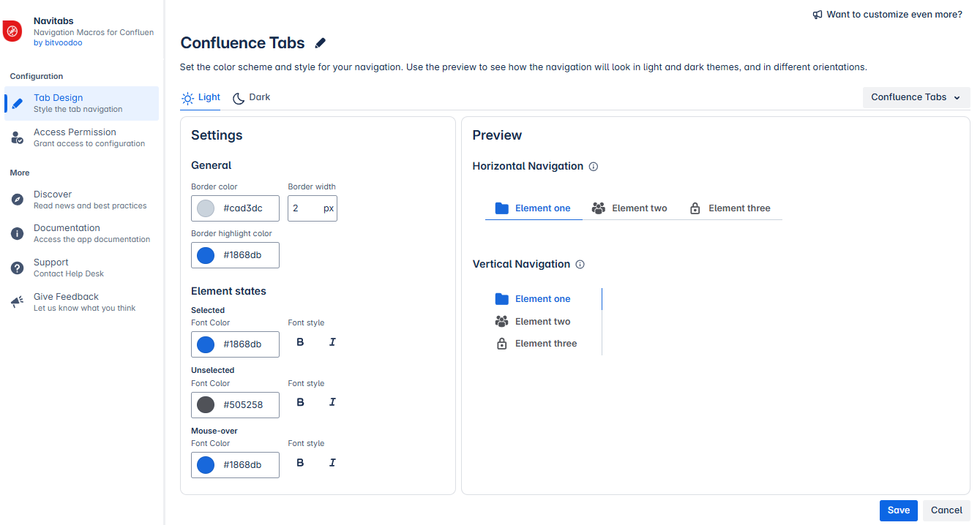Click the lock icon in vertical preview
This screenshot has width=980, height=525.
pyautogui.click(x=501, y=344)
